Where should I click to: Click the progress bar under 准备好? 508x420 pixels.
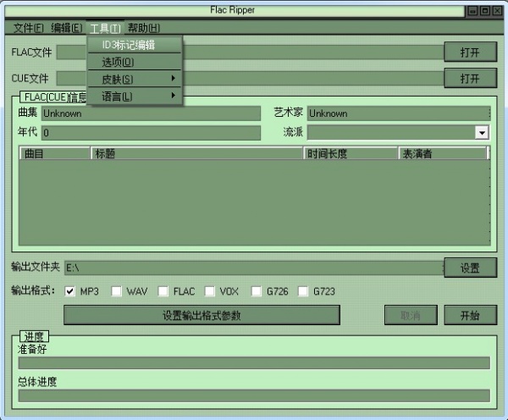tap(254, 363)
